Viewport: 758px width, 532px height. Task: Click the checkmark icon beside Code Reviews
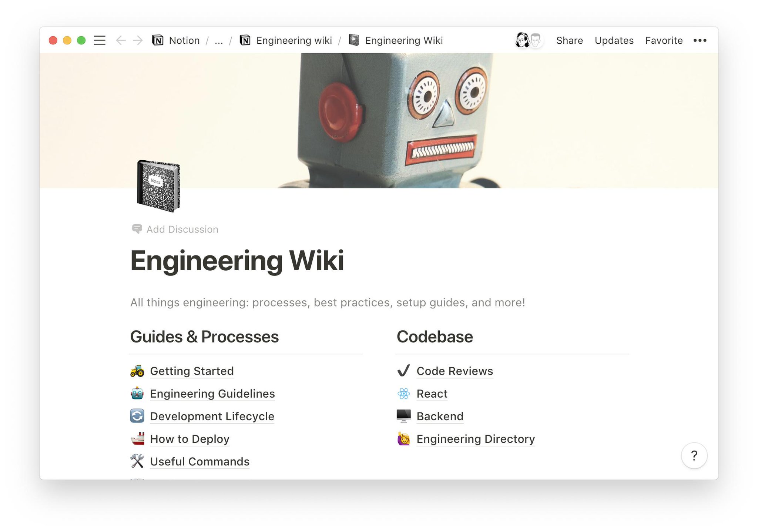pyautogui.click(x=403, y=371)
